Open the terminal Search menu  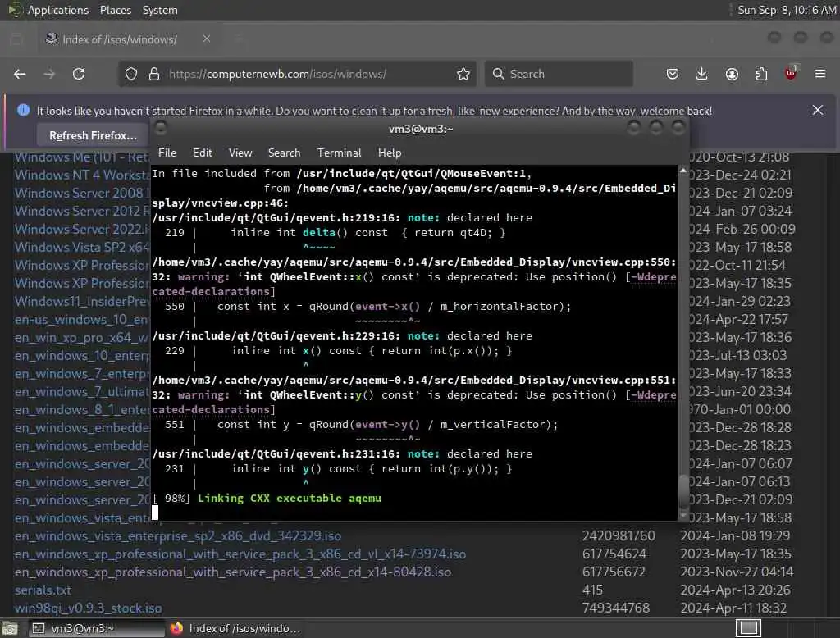[x=284, y=153]
